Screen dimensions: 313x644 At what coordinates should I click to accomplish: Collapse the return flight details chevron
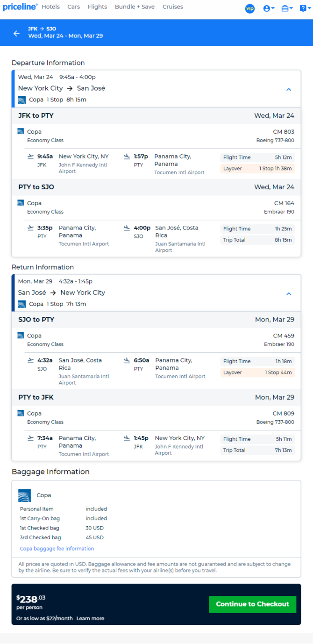click(x=289, y=293)
